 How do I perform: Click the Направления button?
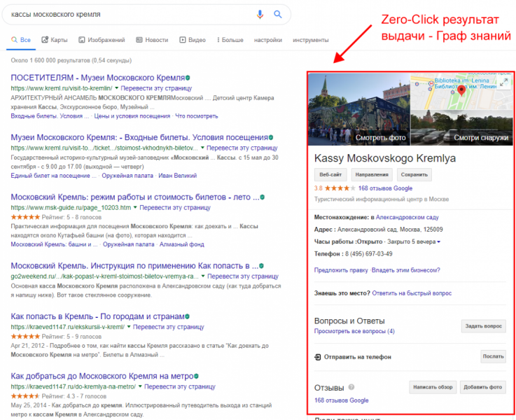coord(372,174)
